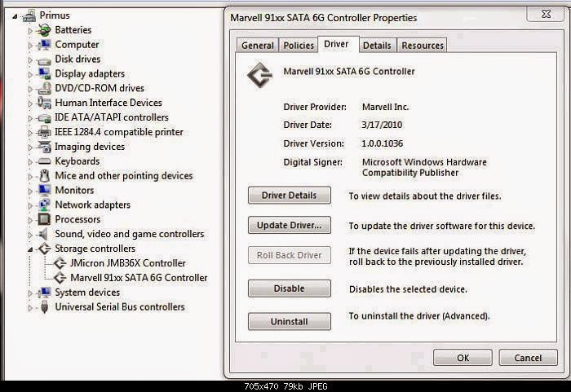Click the IDE ATA/ATAPI controllers icon

click(x=44, y=118)
